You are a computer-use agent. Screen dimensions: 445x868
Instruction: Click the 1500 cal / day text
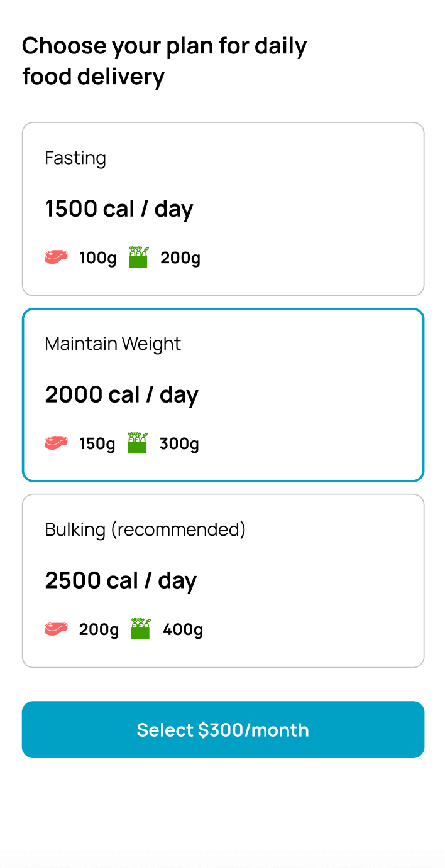(x=119, y=209)
